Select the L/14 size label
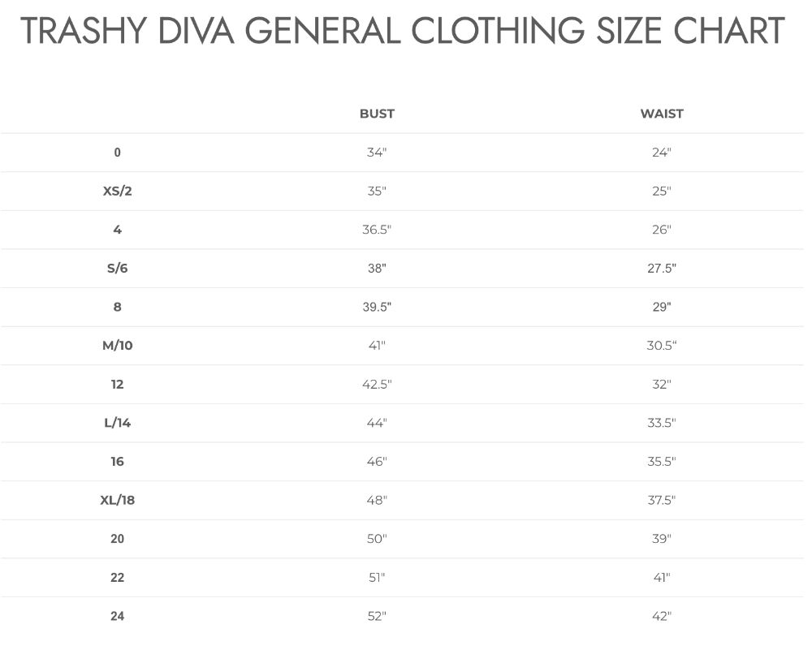Image resolution: width=812 pixels, height=650 pixels. (x=118, y=423)
